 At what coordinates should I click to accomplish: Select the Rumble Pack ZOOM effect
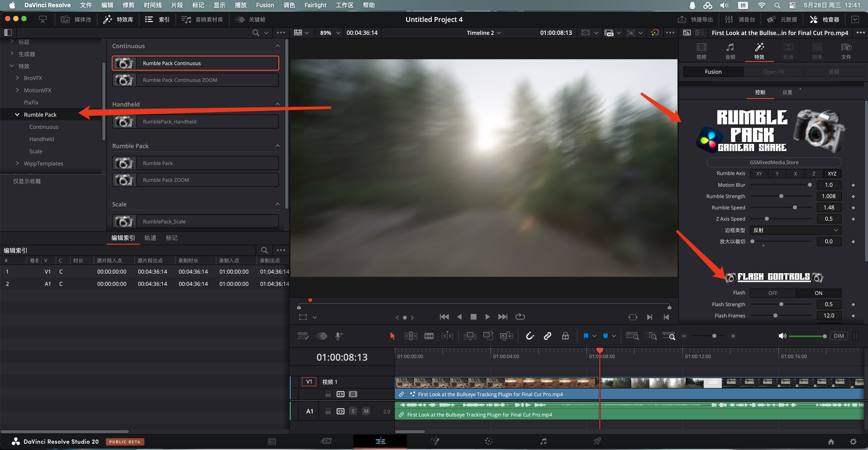(196, 180)
